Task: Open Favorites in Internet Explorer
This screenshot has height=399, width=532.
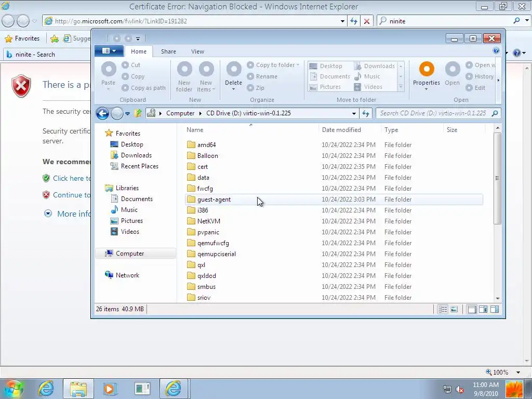Action: click(x=22, y=38)
